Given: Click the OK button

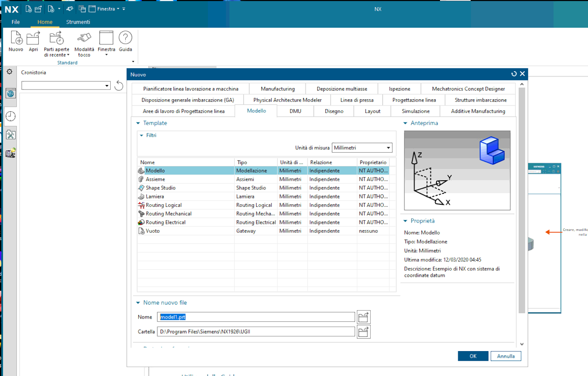Looking at the screenshot, I should 473,356.
